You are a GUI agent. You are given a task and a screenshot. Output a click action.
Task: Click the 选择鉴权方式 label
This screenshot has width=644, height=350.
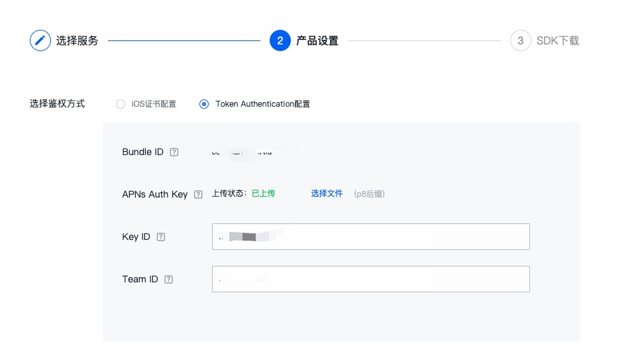(57, 103)
